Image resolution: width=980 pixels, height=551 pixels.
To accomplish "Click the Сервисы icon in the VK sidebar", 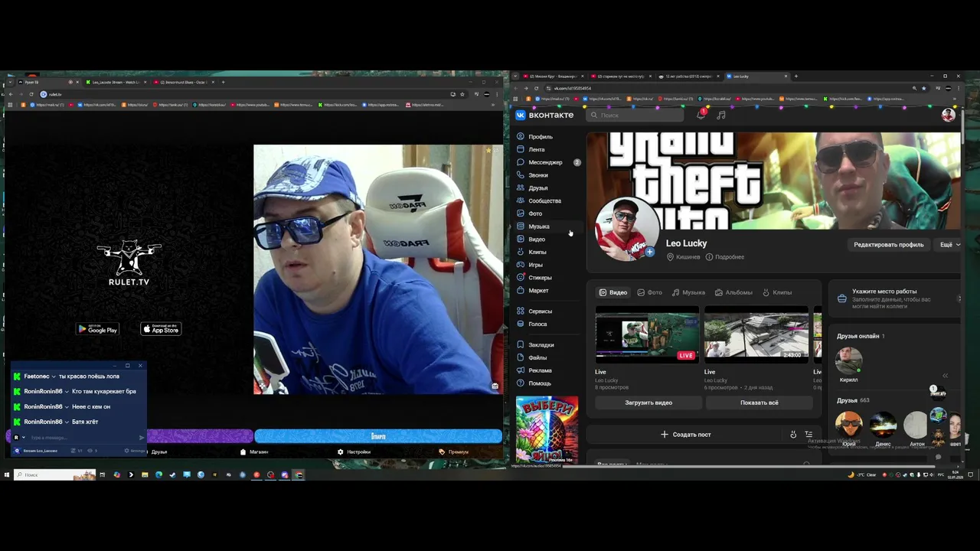I will click(x=521, y=311).
